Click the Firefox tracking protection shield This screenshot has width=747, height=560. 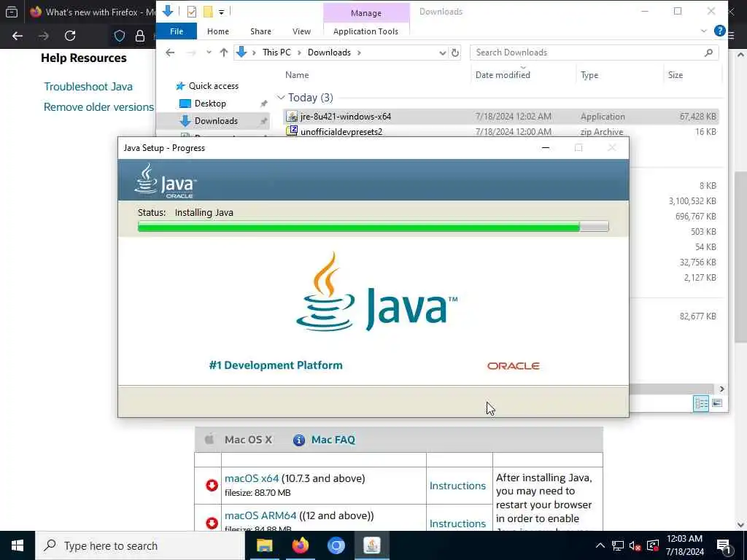120,36
